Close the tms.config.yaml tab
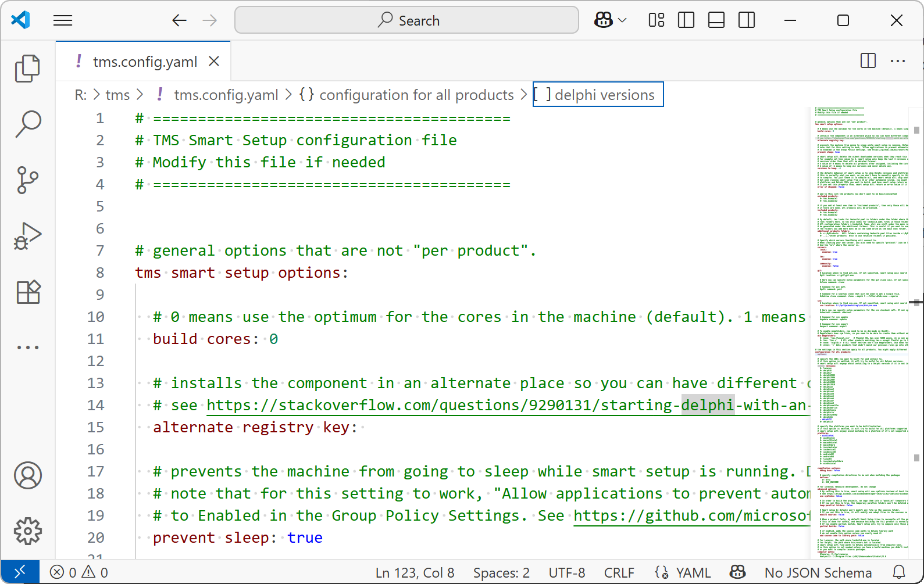 [x=214, y=61]
